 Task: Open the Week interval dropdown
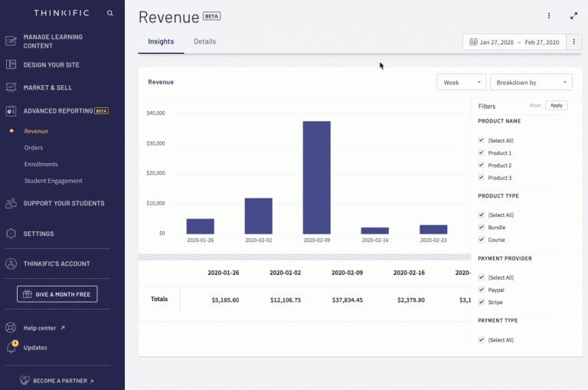461,82
